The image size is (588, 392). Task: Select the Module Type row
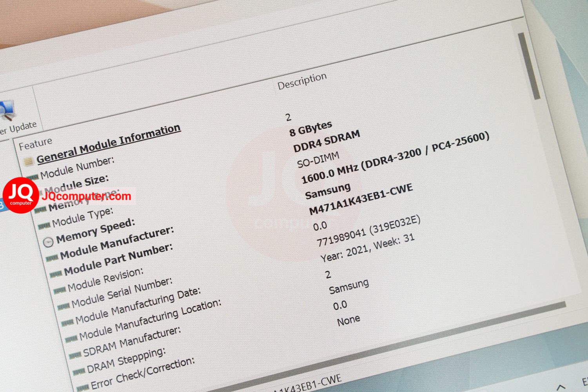point(83,217)
